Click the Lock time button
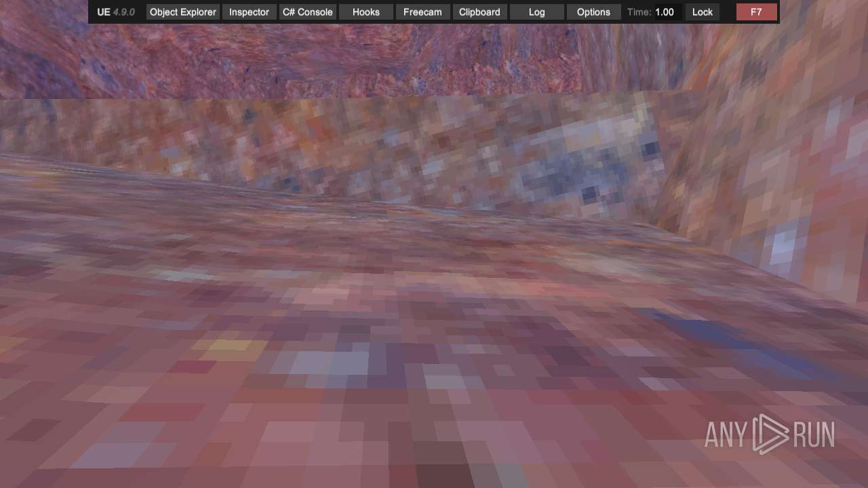Image resolution: width=868 pixels, height=488 pixels. coord(703,12)
